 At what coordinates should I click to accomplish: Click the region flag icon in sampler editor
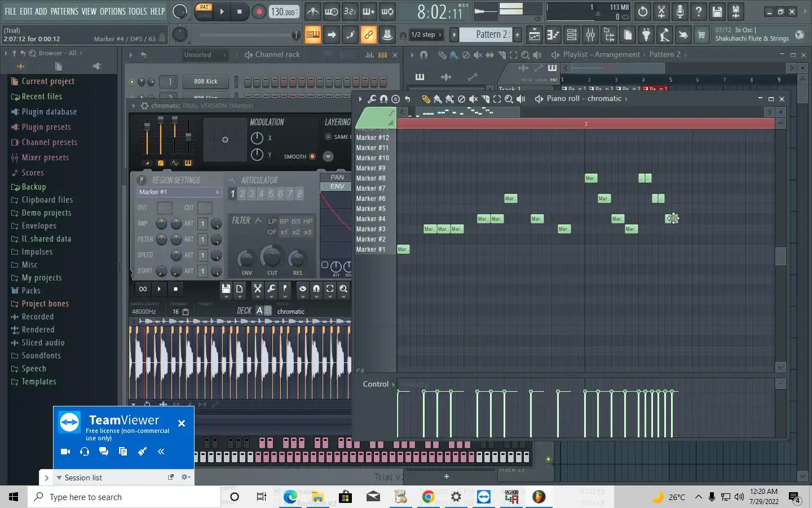(x=285, y=289)
